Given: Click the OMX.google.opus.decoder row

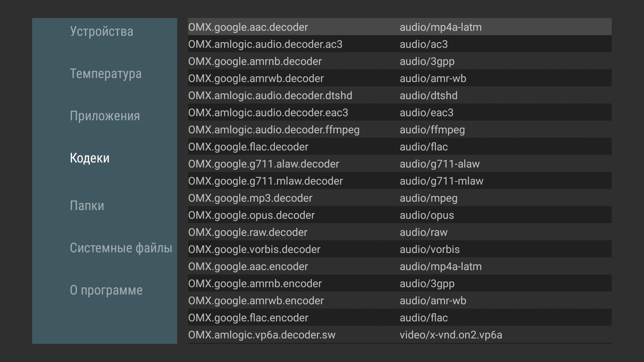Looking at the screenshot, I should click(x=399, y=215).
